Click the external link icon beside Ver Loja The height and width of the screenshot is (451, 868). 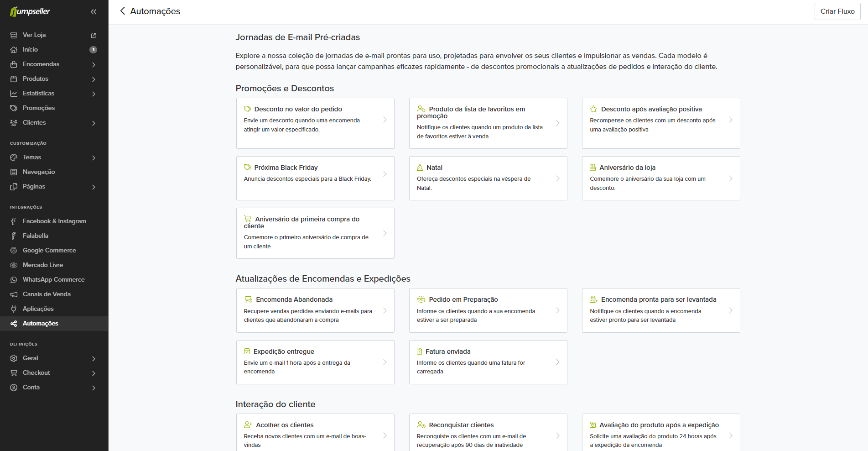coord(94,35)
